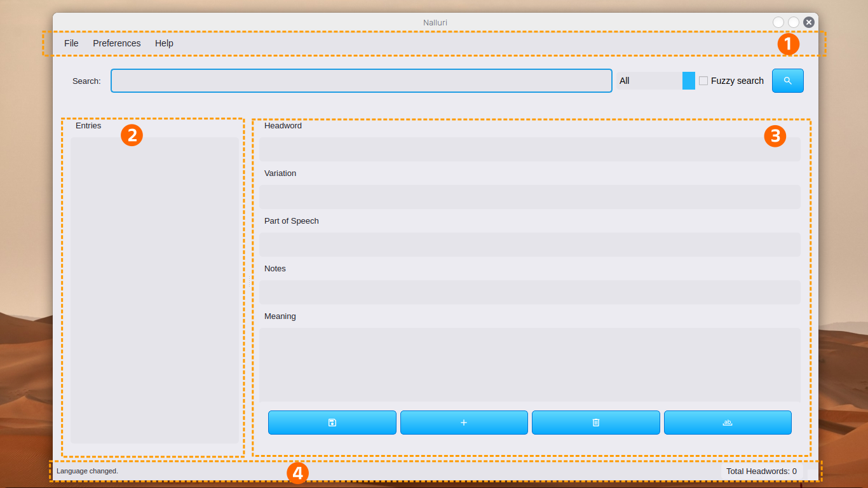Click the 'Total Headwords: 0' counter
This screenshot has height=488, width=868.
pos(762,471)
